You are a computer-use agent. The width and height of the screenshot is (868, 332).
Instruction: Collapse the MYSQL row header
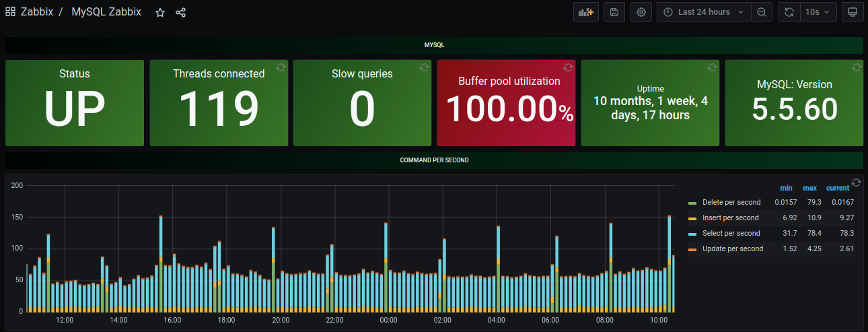[x=434, y=45]
